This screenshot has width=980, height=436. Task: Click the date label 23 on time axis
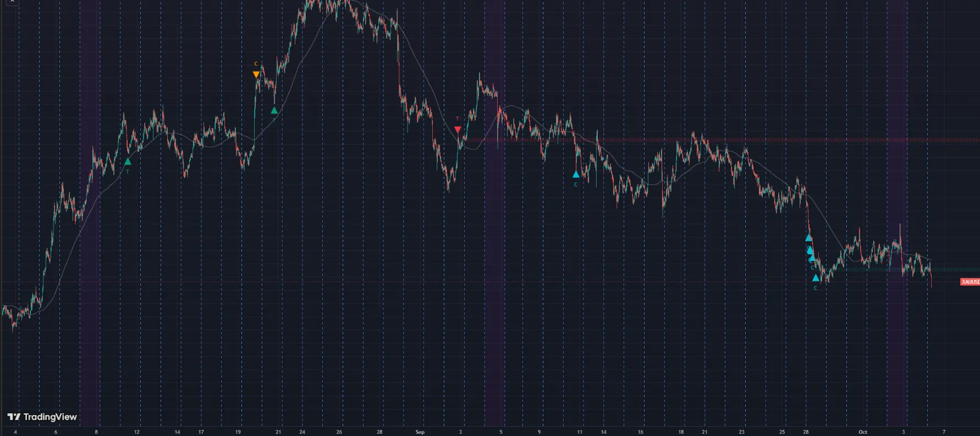[x=742, y=432]
